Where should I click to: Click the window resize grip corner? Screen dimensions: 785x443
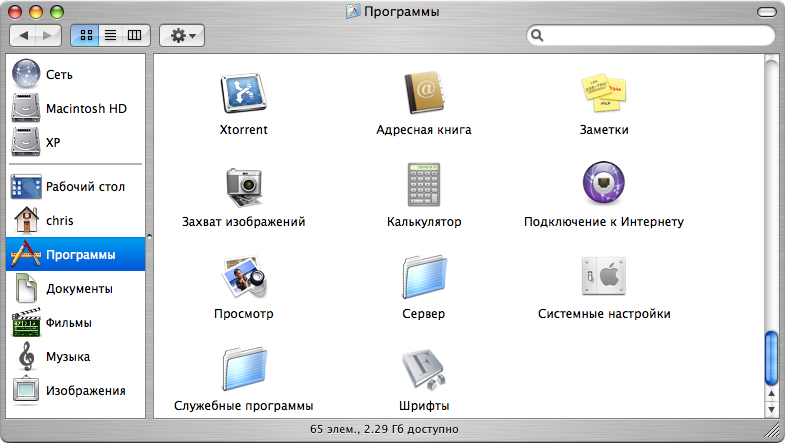774,430
